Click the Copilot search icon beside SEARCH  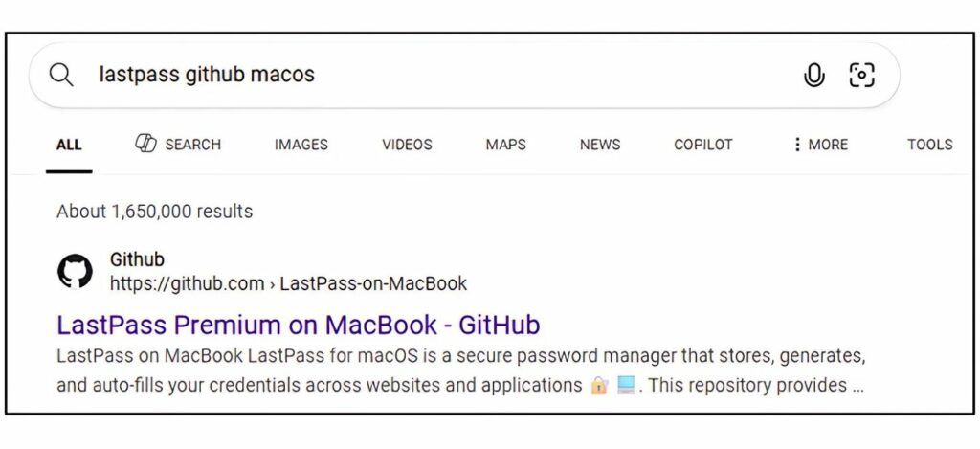pyautogui.click(x=145, y=144)
